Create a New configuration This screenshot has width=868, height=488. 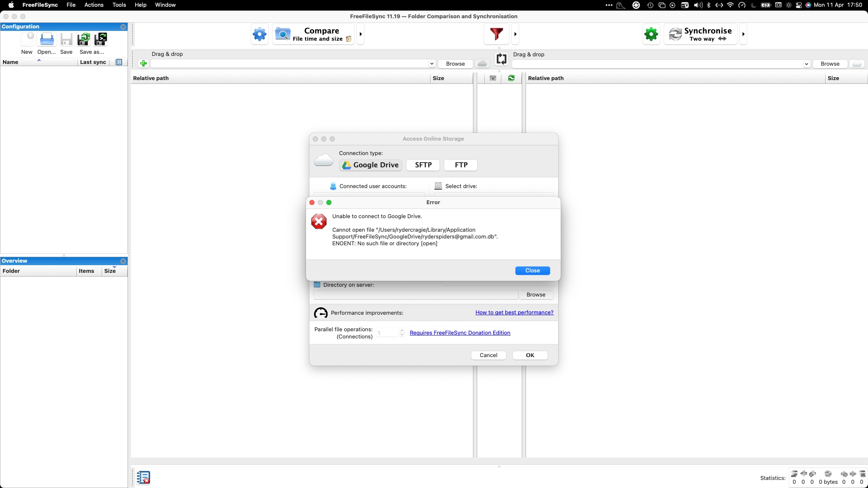27,39
